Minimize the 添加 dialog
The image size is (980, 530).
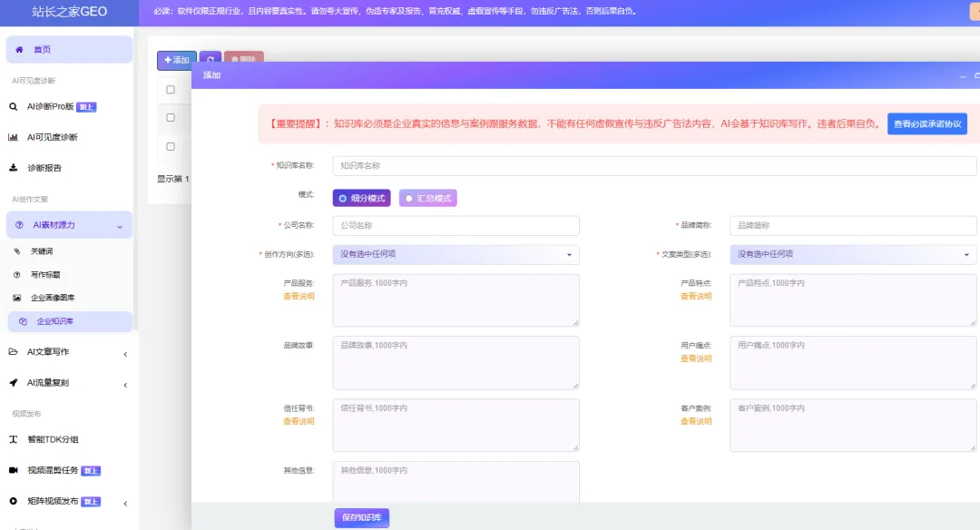coord(963,75)
